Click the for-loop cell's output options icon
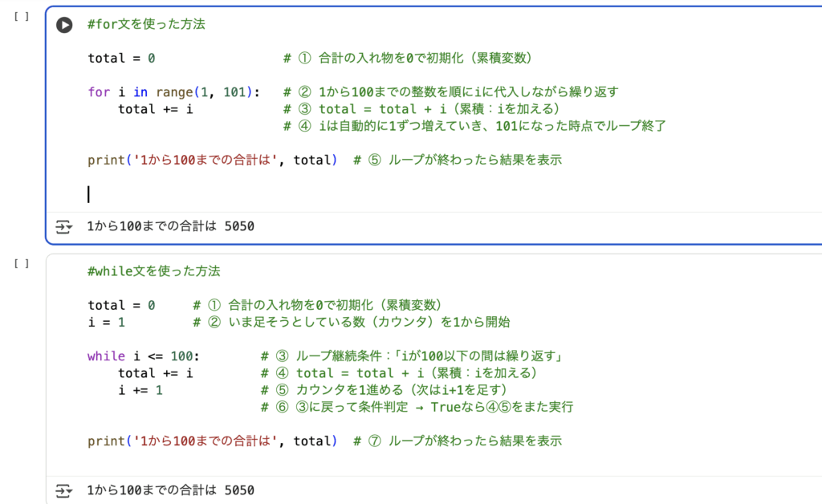The height and width of the screenshot is (504, 822). pyautogui.click(x=63, y=227)
